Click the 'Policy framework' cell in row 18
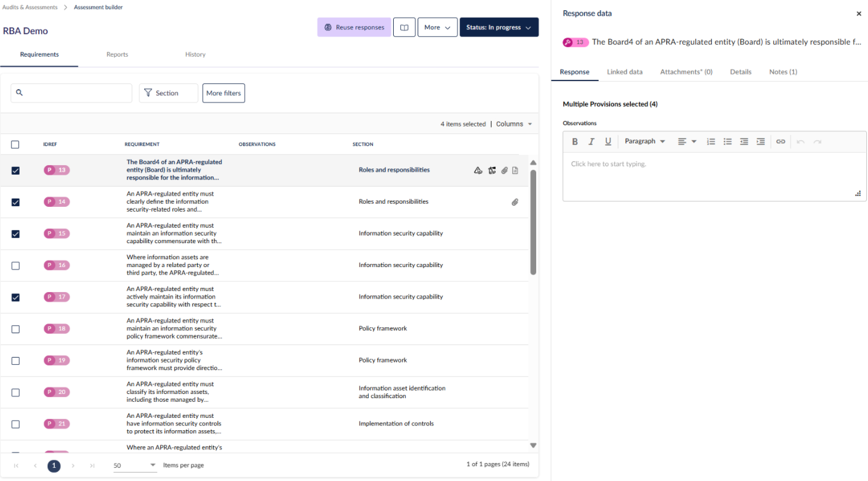Screen dimensions: 868x481 click(382, 329)
